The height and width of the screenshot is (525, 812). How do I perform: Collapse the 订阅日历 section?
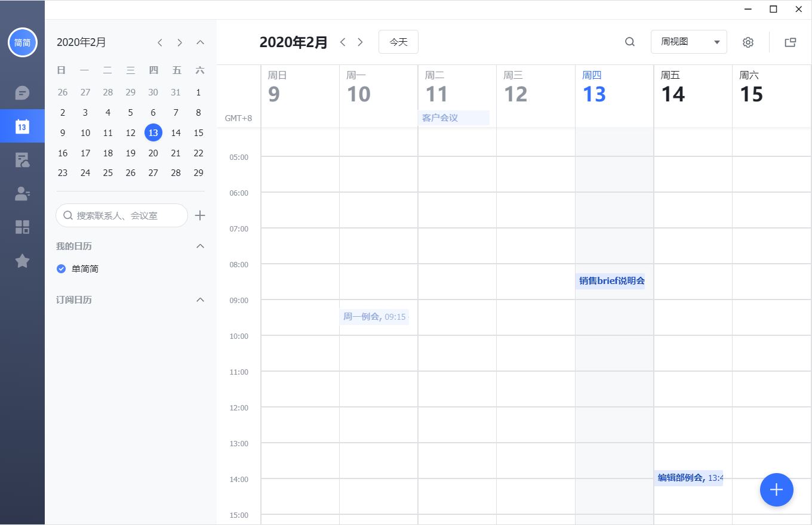[x=200, y=299]
